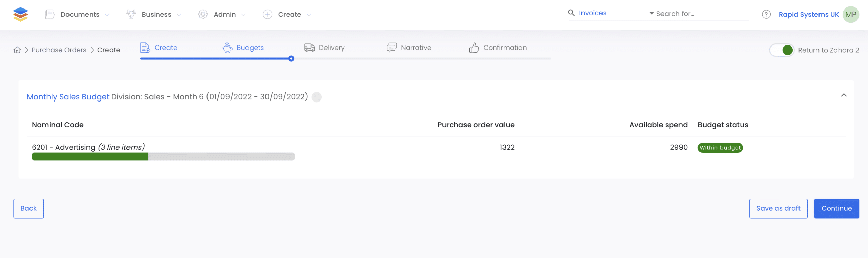Click the Confirmation thumbs-up icon

tap(474, 48)
